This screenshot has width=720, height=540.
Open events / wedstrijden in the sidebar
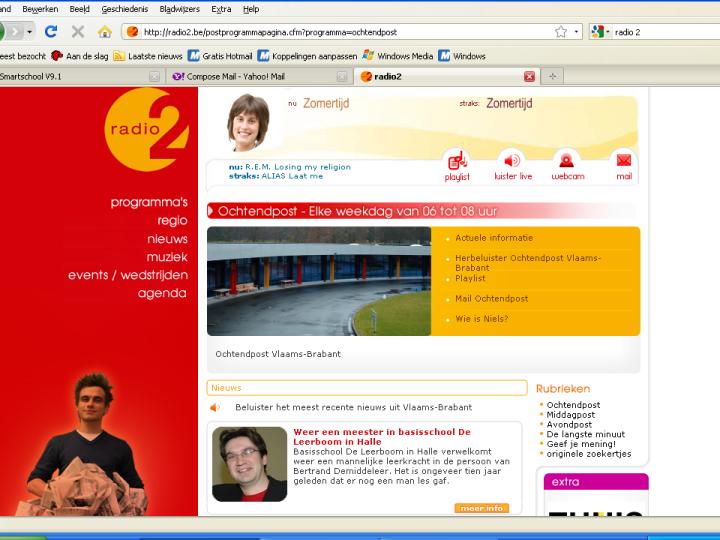(x=128, y=275)
